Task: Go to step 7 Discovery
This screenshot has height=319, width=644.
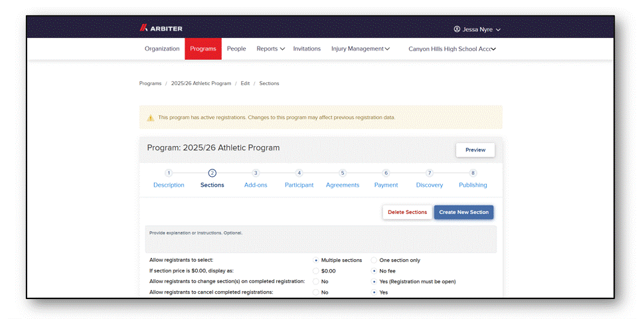Action: 430,185
